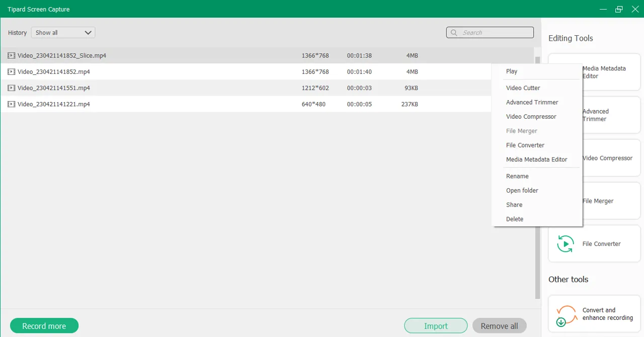Viewport: 644px width, 337px height.
Task: Click the Remove all button
Action: [499, 326]
